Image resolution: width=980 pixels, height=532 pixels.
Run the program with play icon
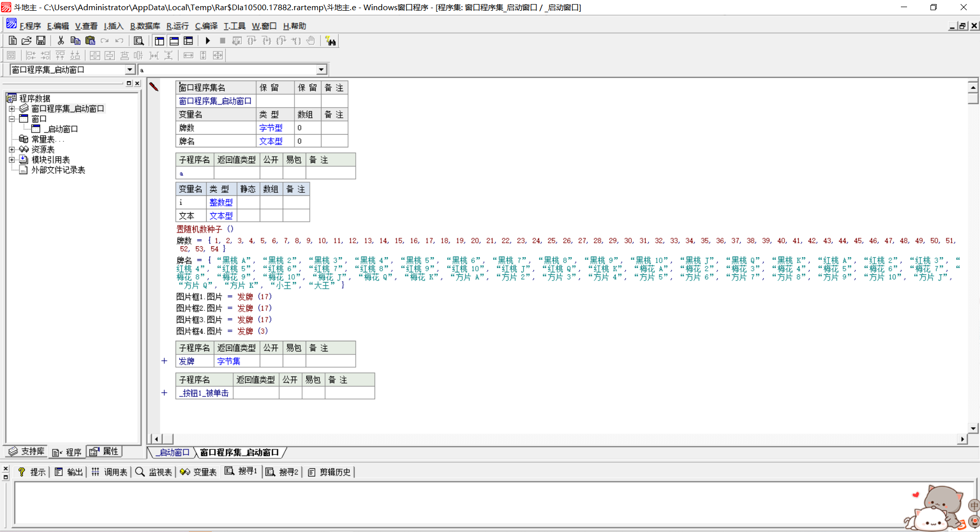[x=208, y=41]
